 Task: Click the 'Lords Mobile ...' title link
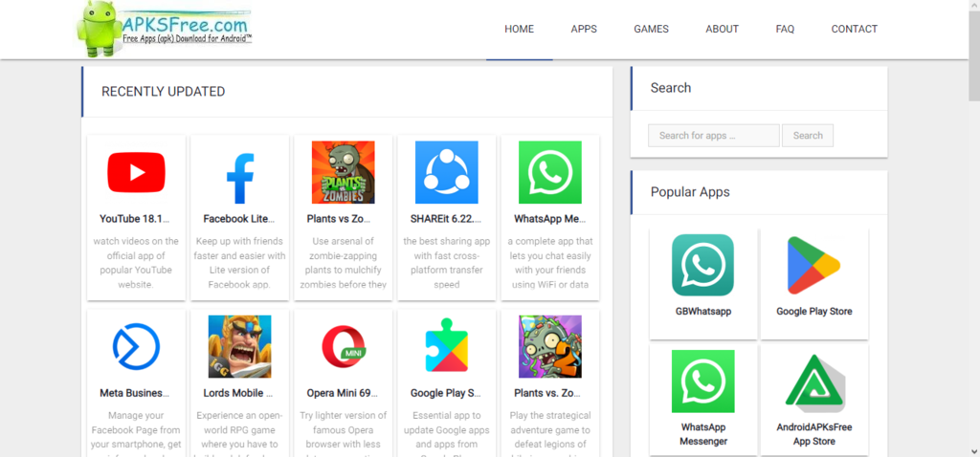(x=238, y=393)
